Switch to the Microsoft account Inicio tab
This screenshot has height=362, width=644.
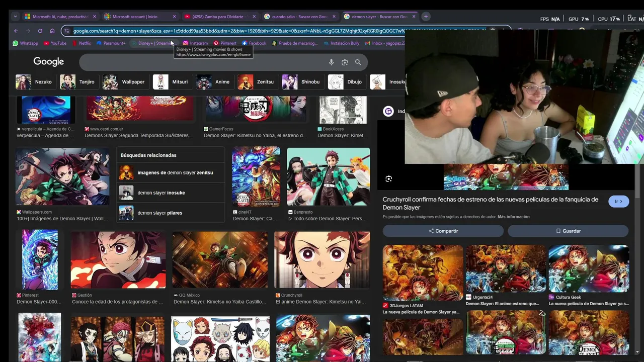click(140, 17)
